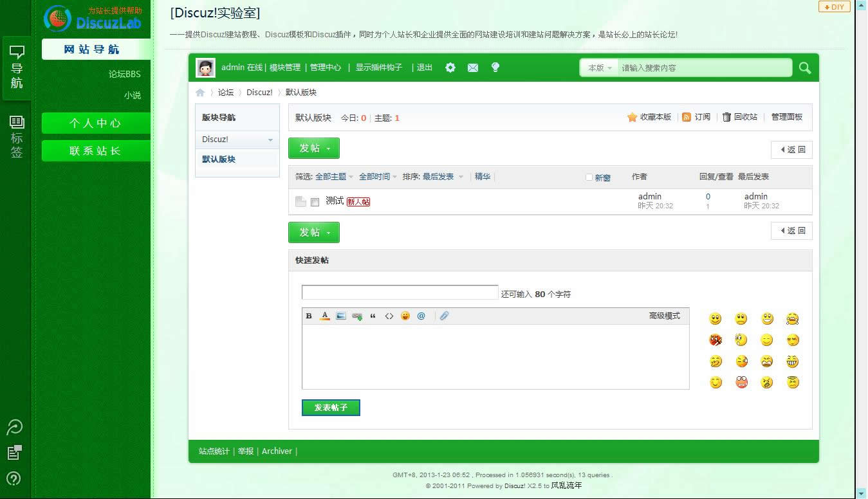Click the @ mention icon in editor

[421, 316]
